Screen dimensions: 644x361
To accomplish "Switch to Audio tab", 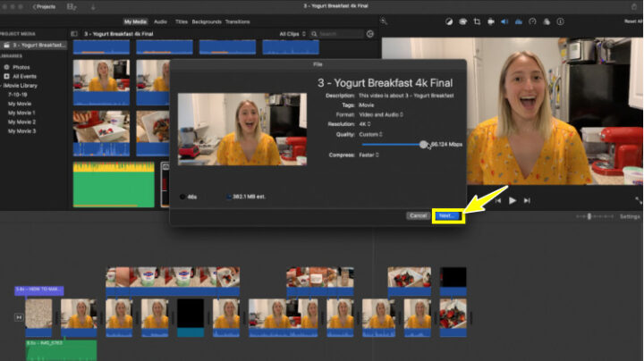I will point(160,21).
